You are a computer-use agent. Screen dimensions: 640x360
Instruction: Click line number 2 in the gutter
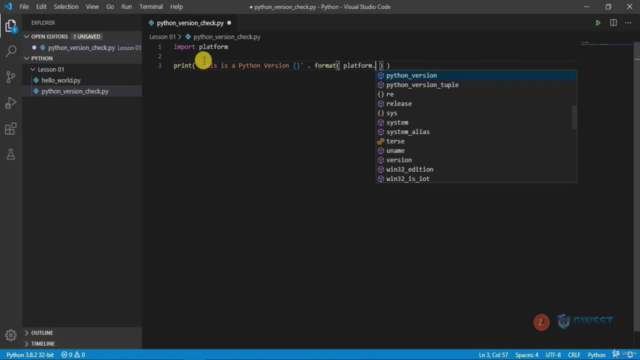pyautogui.click(x=160, y=56)
